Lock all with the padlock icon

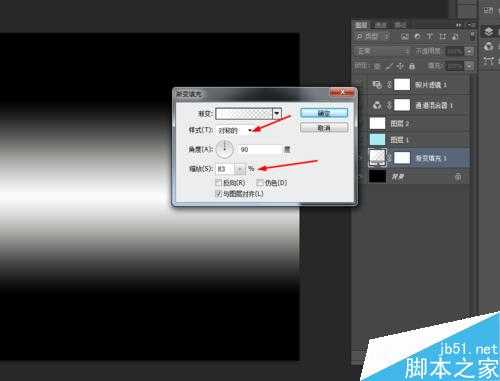click(x=412, y=66)
